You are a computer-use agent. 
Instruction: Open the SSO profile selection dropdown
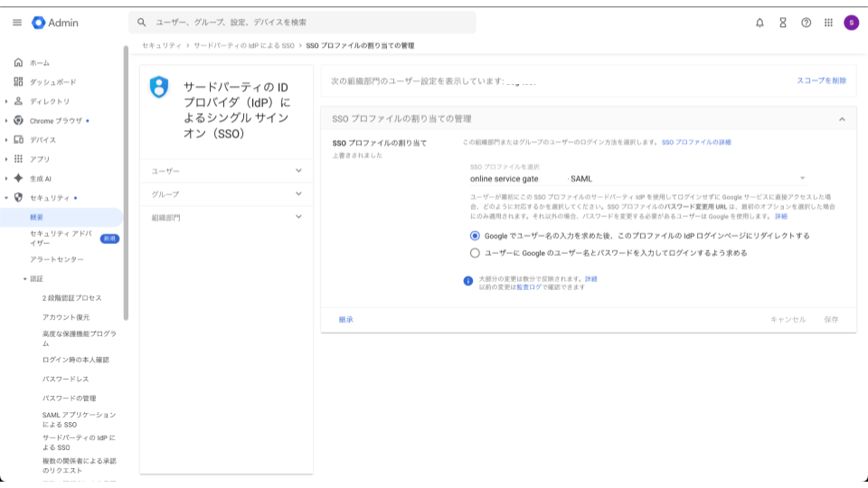coord(637,179)
